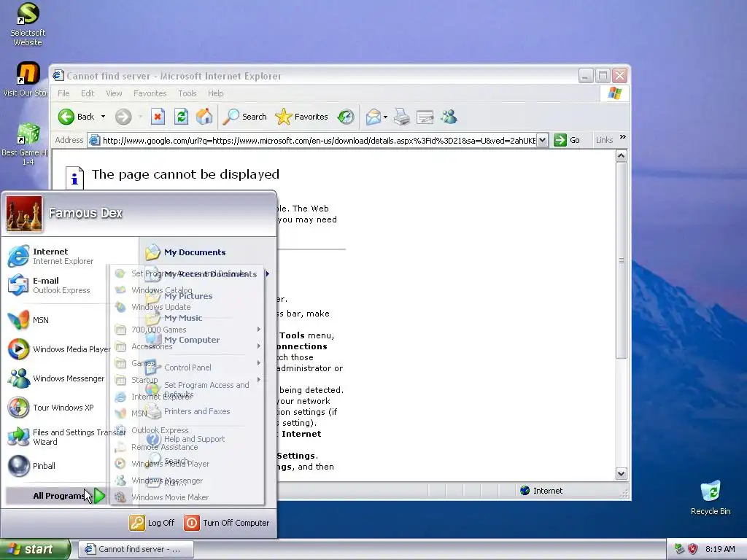Click the Edit toolbar icon
Screen dimensions: 747x560
coord(425,117)
